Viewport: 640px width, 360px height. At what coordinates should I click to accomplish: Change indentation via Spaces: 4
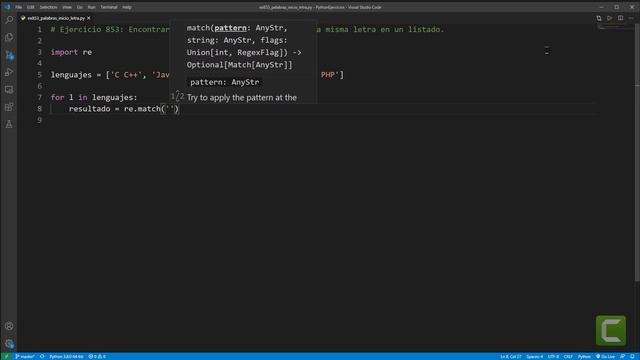[534, 356]
